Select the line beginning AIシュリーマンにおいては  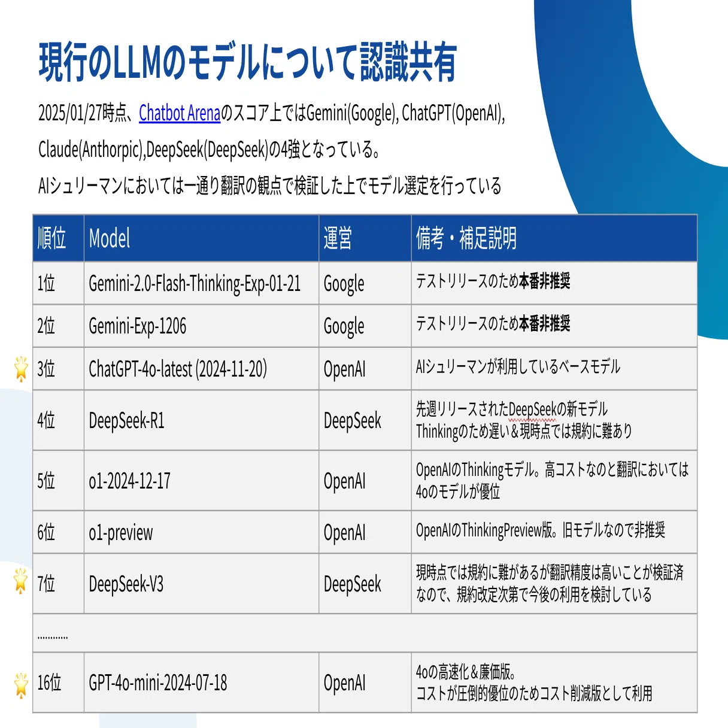point(270,186)
